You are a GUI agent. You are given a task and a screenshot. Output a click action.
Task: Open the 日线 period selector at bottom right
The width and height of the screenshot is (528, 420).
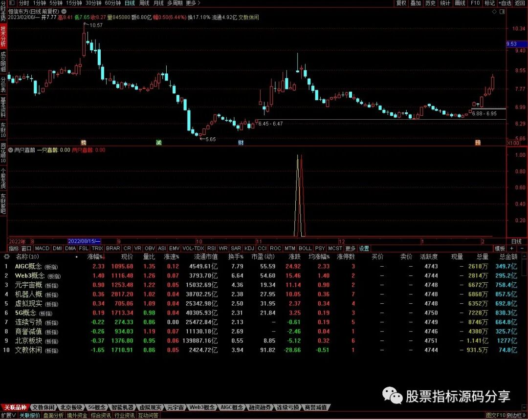517,241
